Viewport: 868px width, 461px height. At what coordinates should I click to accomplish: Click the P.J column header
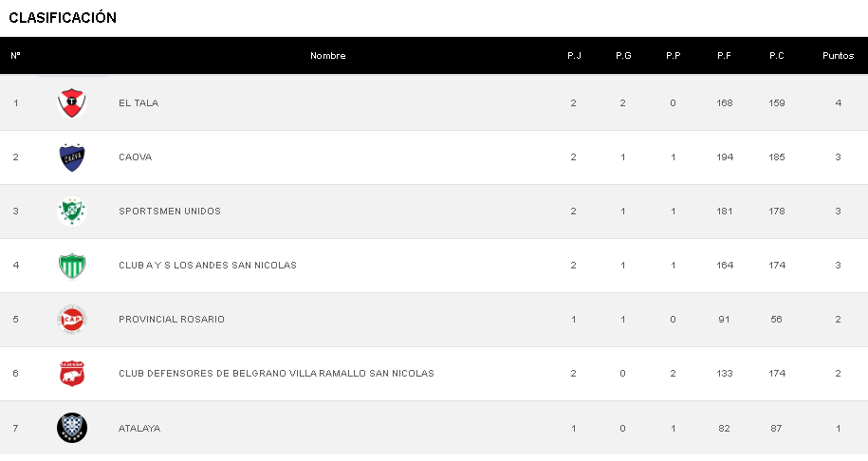coord(574,56)
